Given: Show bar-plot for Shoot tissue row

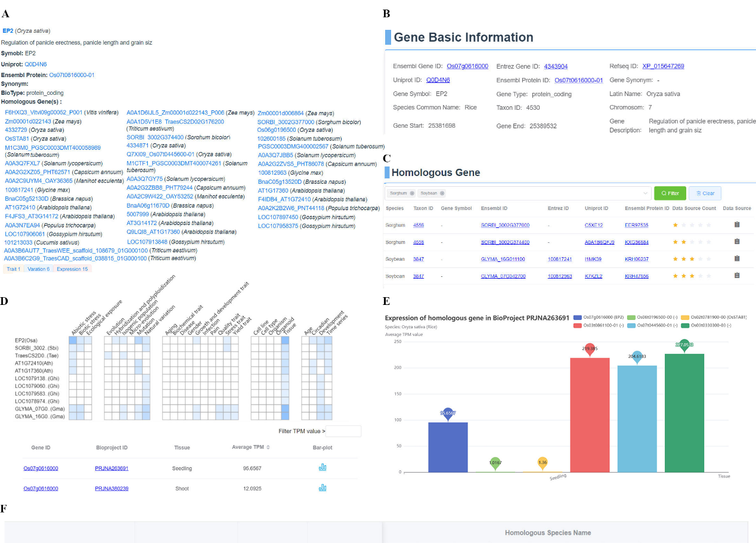Looking at the screenshot, I should click(323, 488).
